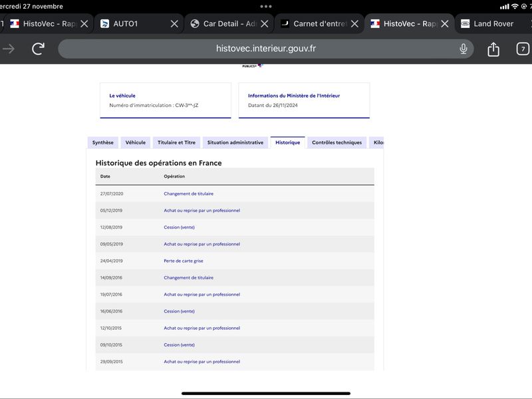Click Changement de titulaire dated 14/09/2016

[x=189, y=277]
